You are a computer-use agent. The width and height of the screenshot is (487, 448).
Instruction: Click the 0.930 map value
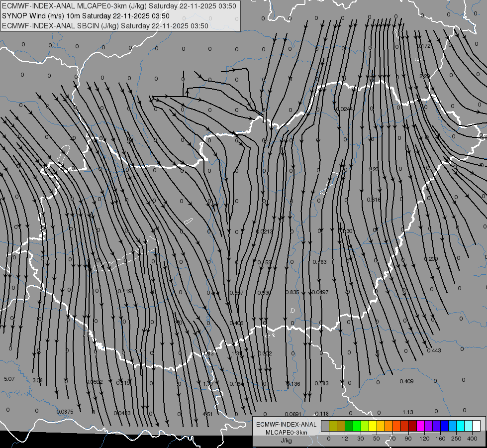click(264, 293)
